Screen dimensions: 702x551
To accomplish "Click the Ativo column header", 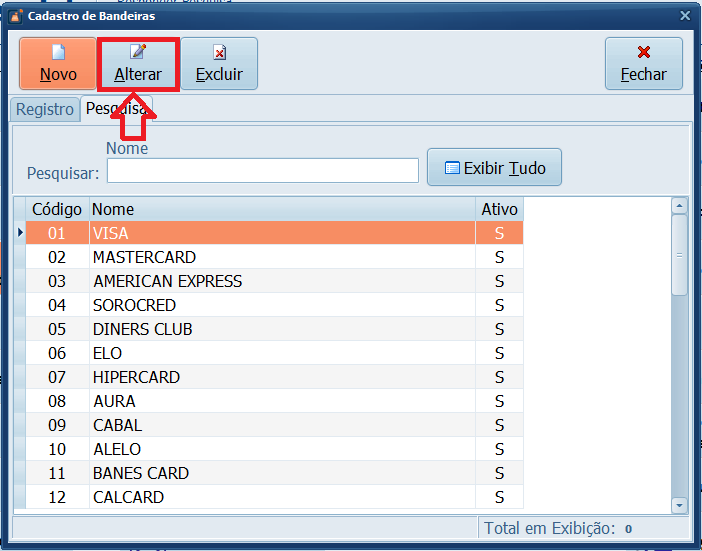I will pyautogui.click(x=499, y=209).
